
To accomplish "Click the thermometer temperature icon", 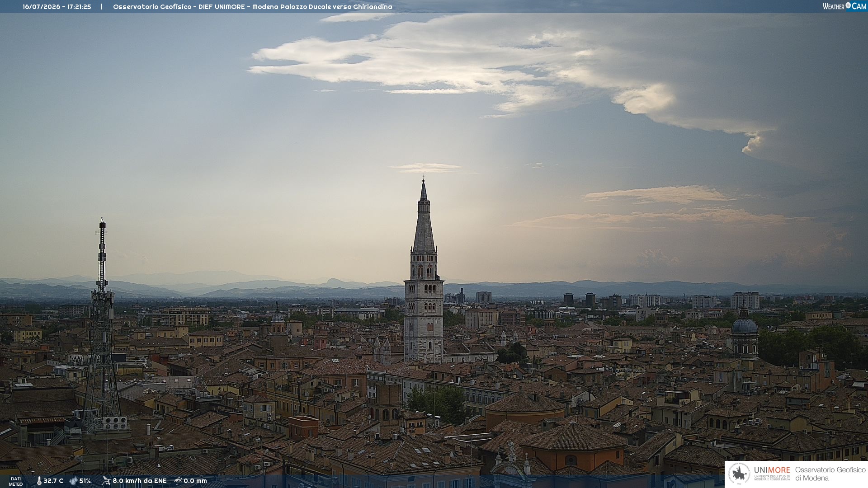I will coord(39,481).
